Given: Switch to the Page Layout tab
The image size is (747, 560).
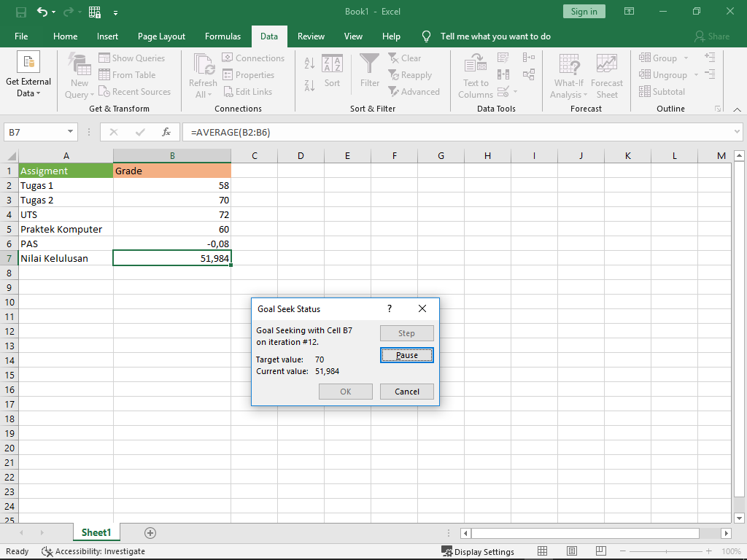Looking at the screenshot, I should point(161,36).
